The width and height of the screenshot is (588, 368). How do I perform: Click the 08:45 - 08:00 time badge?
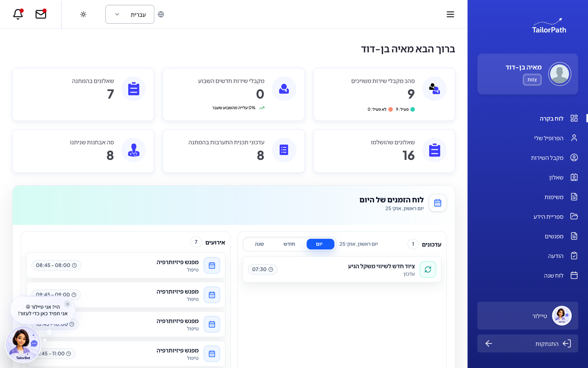tap(56, 265)
